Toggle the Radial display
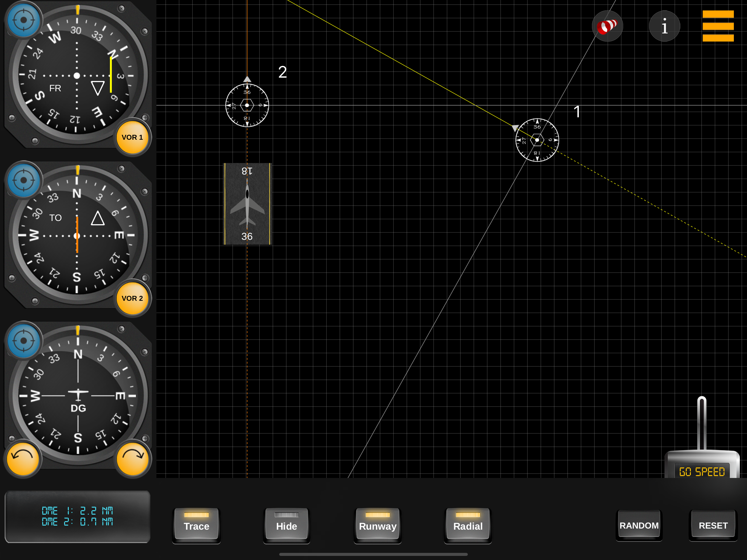Viewport: 747px width, 560px height. coord(468,524)
